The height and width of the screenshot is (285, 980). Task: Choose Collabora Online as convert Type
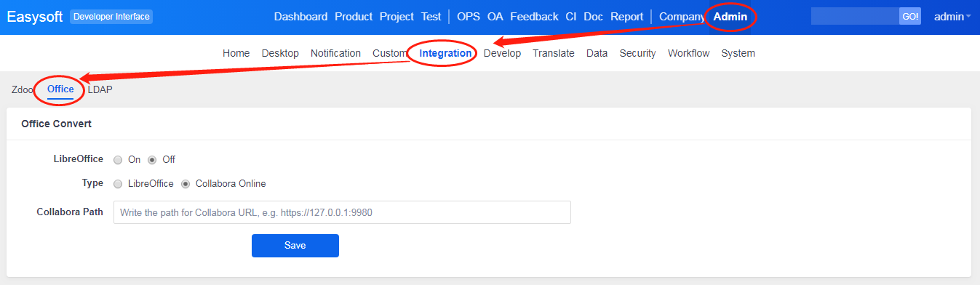point(186,184)
